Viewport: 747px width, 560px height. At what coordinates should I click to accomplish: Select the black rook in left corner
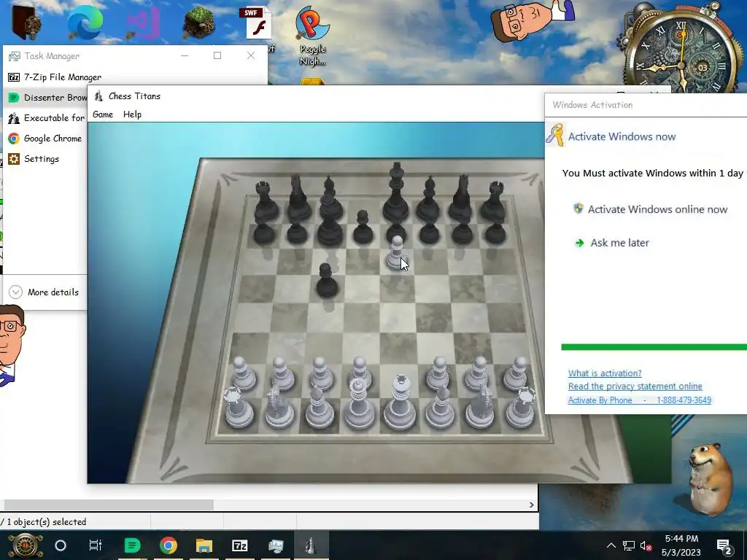point(265,201)
